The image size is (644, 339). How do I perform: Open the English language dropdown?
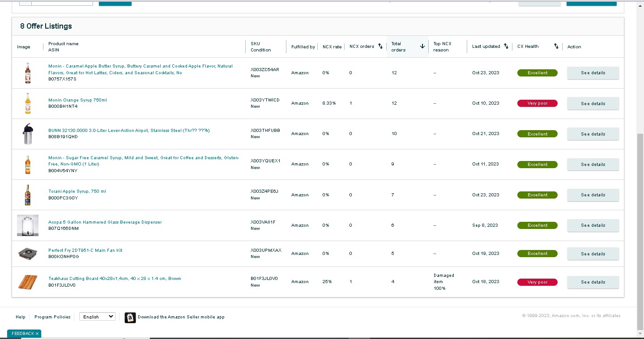pos(97,317)
